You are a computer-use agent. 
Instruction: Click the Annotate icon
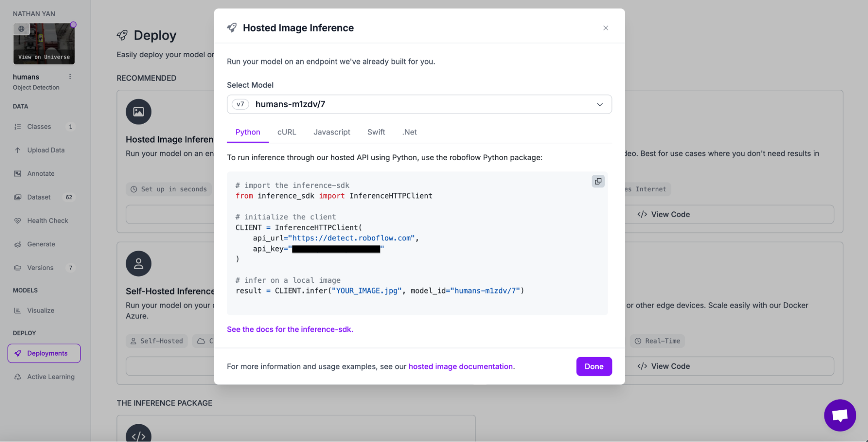[17, 174]
